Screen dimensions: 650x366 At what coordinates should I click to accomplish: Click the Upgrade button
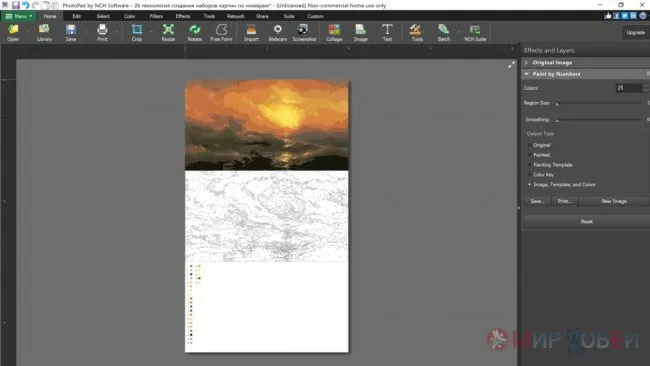635,32
